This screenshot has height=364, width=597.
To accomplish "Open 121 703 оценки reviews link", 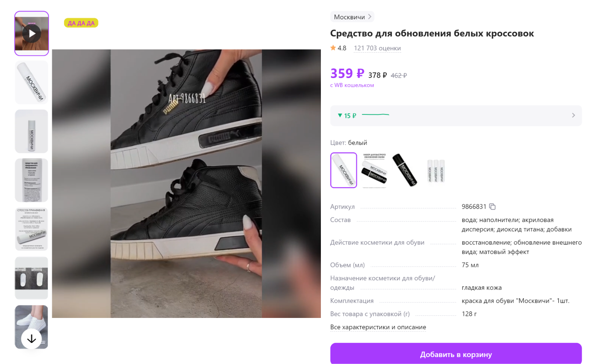I will tap(377, 48).
